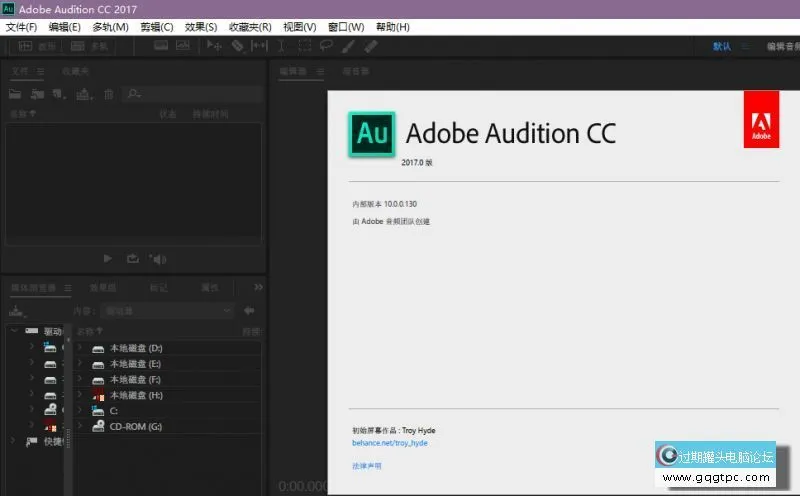This screenshot has width=800, height=496.
Task: Expand the 本地磁盘 (D:) drive
Action: tap(80, 348)
